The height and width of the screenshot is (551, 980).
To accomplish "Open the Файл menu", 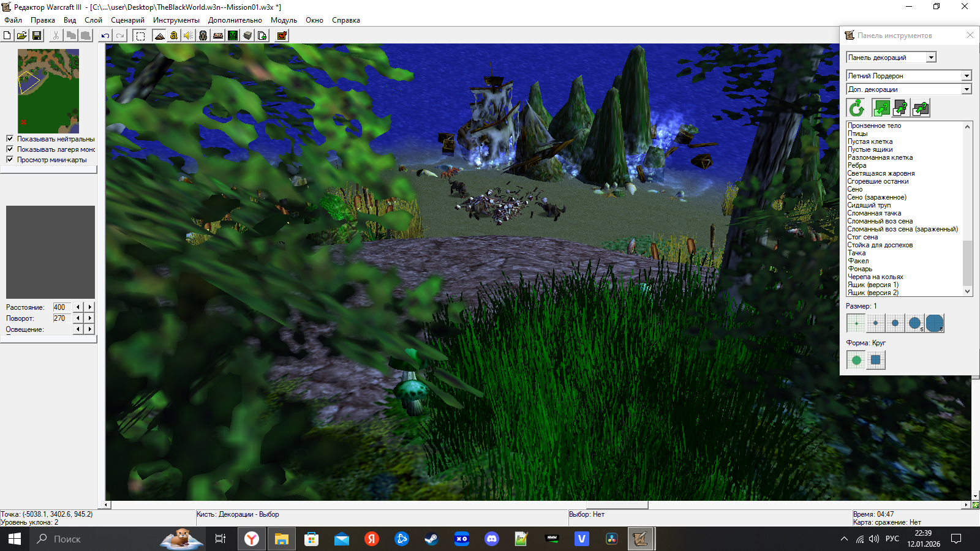I will (13, 20).
